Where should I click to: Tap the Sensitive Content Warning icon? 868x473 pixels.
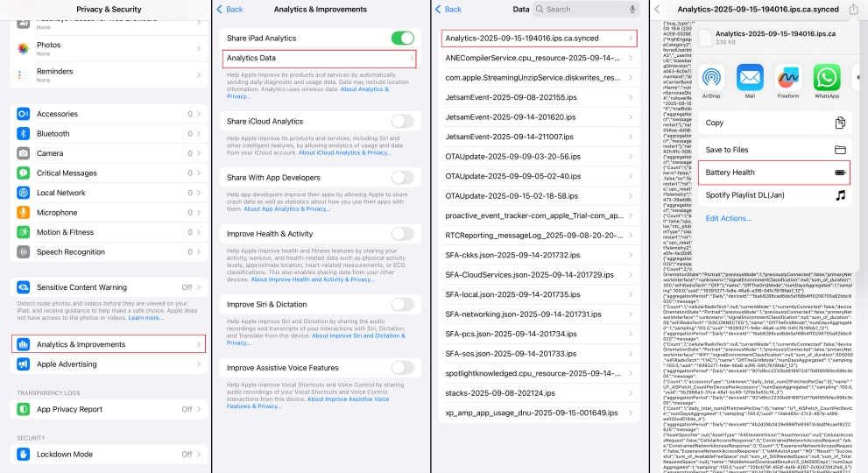pyautogui.click(x=24, y=287)
